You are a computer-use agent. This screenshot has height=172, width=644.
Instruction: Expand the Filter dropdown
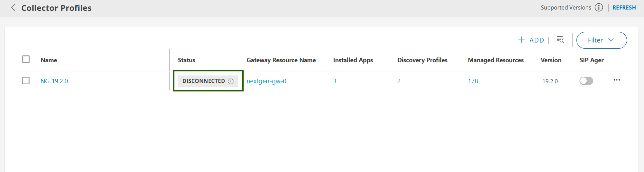601,40
